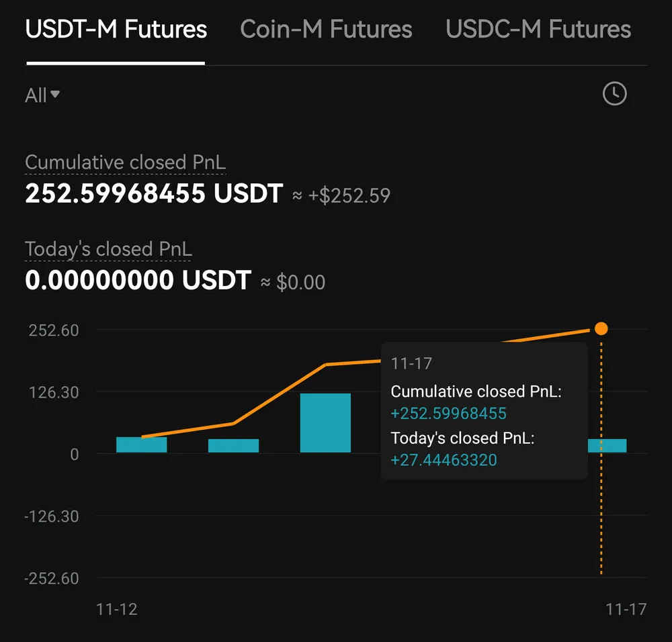Click the Today's closed PnL label
Screen dimensions: 672x642
108,249
